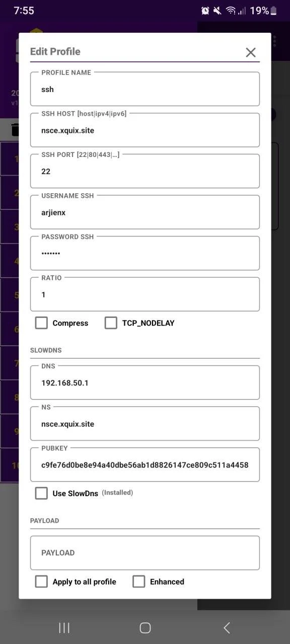
Task: Tick the Use SlowDns checkbox
Action: pyautogui.click(x=41, y=493)
